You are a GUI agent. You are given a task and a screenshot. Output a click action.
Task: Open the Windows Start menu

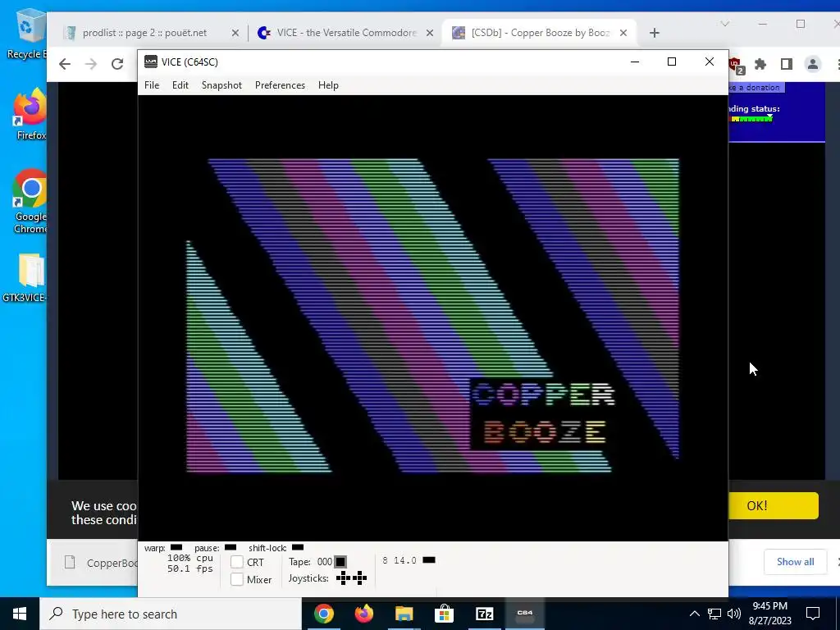(20, 614)
